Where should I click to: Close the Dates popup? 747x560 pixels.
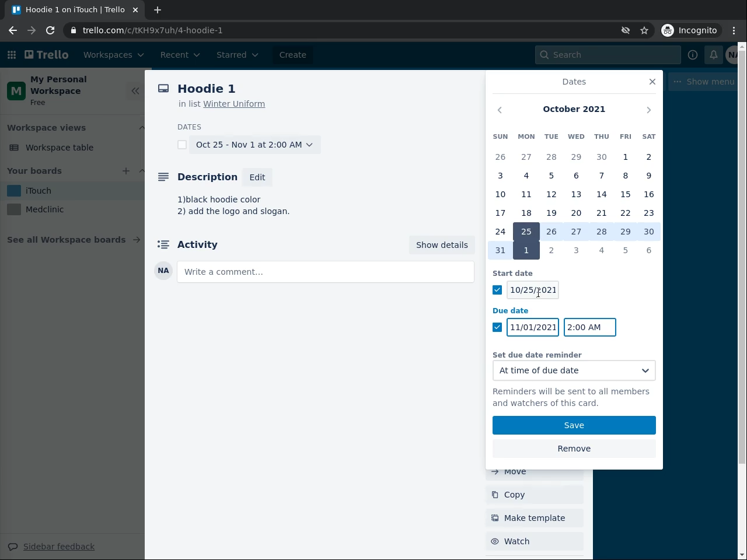pyautogui.click(x=652, y=82)
